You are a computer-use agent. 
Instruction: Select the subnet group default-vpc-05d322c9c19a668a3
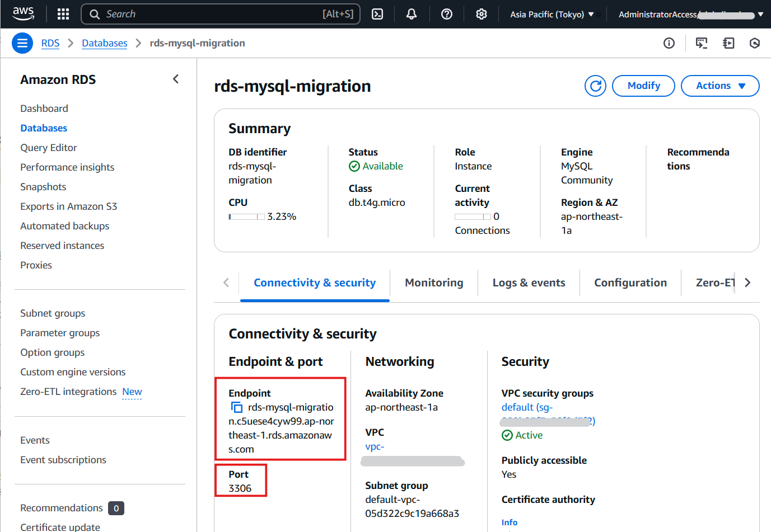pos(412,506)
